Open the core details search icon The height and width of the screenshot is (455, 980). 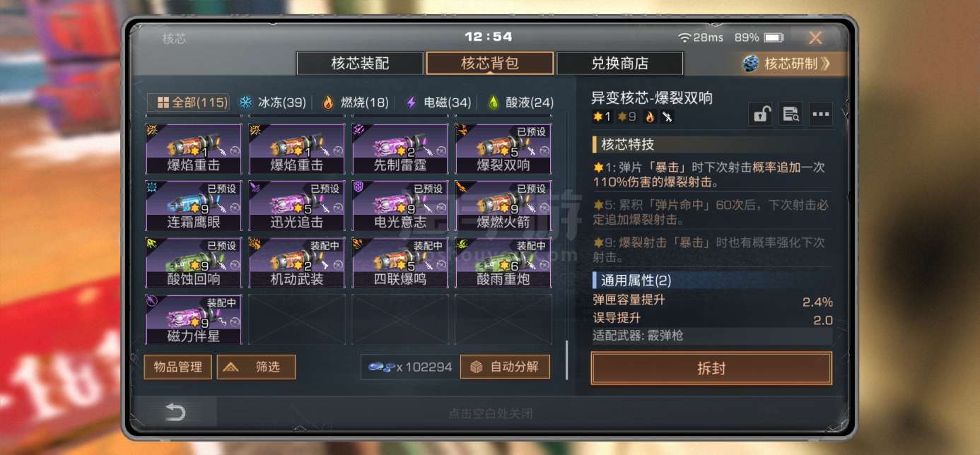[791, 114]
